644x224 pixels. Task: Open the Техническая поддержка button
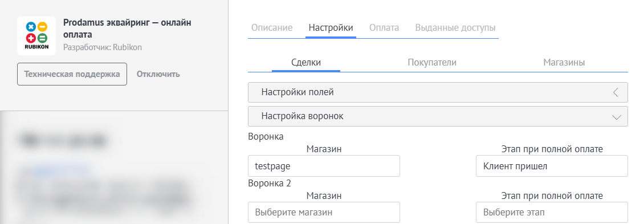point(72,74)
